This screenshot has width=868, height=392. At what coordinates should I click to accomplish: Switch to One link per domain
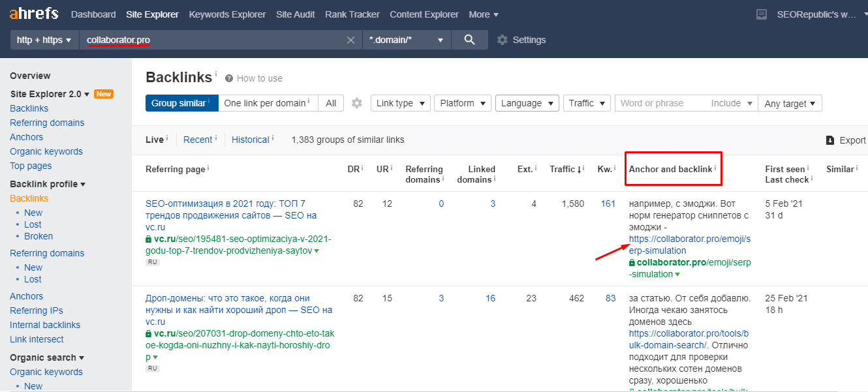[267, 103]
